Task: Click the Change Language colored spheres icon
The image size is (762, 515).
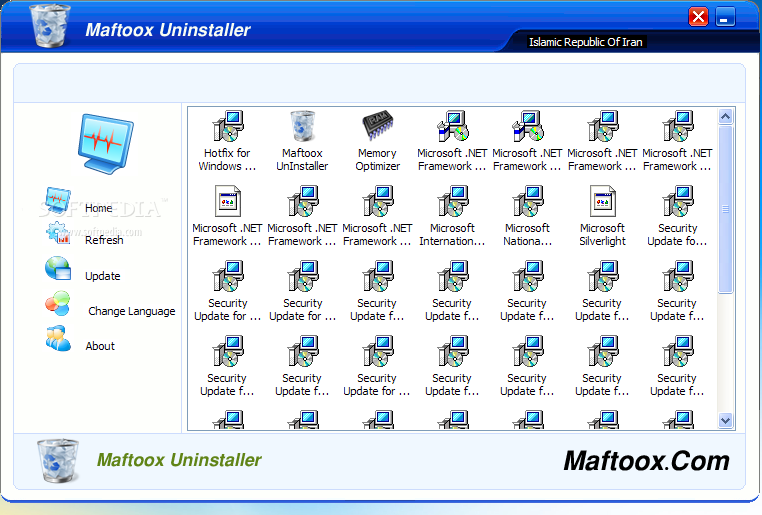Action: (58, 304)
